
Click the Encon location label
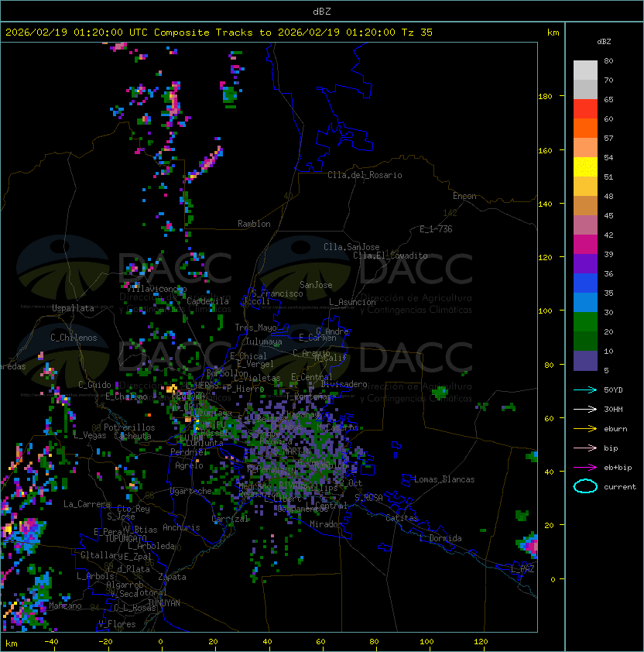464,196
